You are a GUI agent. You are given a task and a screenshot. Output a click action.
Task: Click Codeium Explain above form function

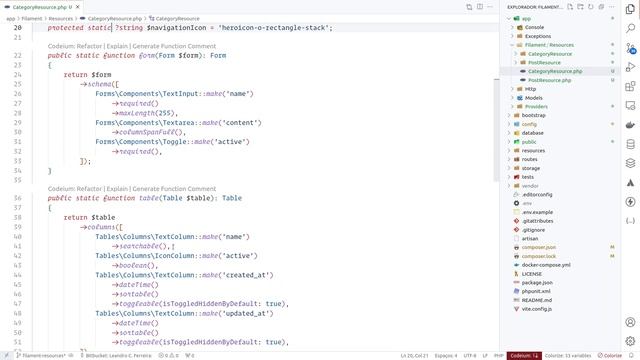click(117, 46)
